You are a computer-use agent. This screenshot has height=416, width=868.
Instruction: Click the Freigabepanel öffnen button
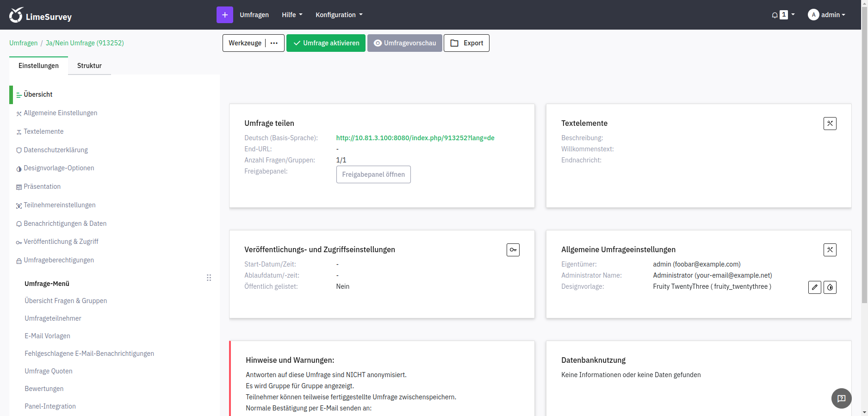(x=373, y=174)
